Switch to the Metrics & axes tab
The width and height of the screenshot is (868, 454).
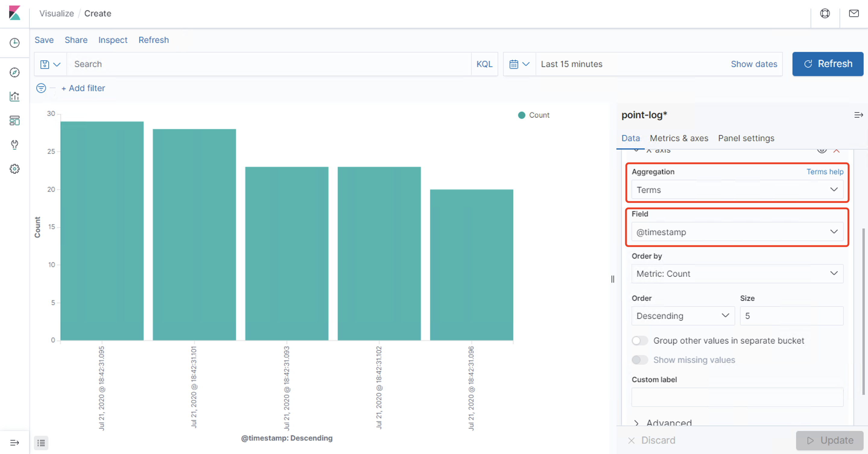[679, 138]
